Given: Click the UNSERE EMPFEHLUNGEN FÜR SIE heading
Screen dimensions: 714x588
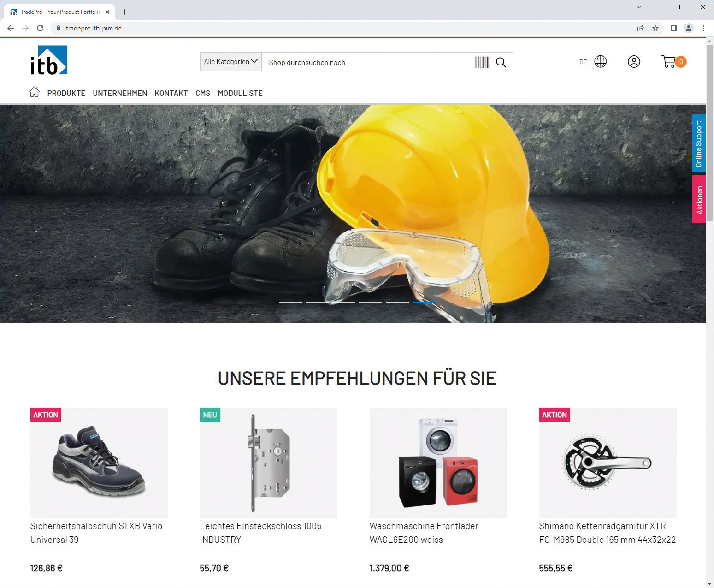Looking at the screenshot, I should [357, 379].
